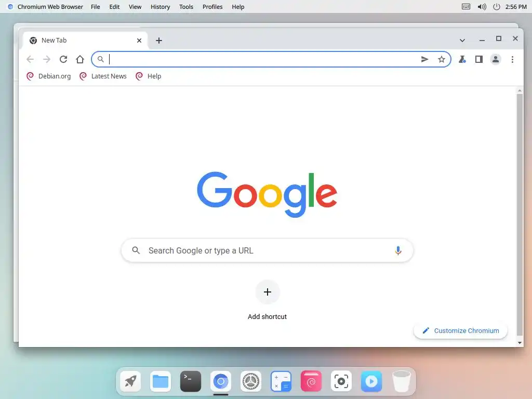532x399 pixels.
Task: Open the file manager in dock
Action: (161, 381)
